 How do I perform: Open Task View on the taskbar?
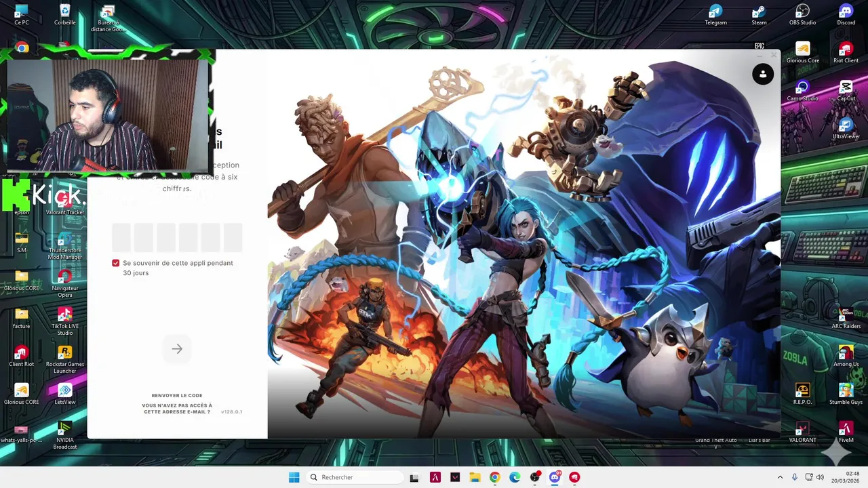click(414, 477)
